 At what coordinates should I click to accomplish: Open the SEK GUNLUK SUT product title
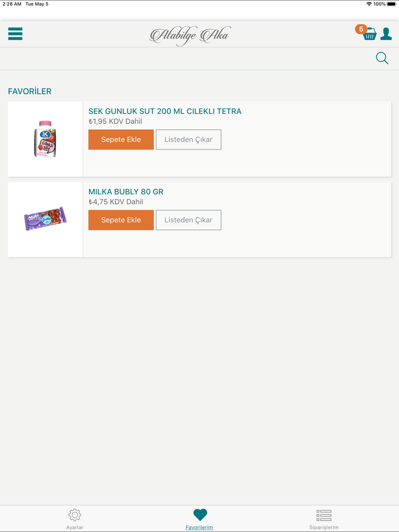pyautogui.click(x=165, y=111)
